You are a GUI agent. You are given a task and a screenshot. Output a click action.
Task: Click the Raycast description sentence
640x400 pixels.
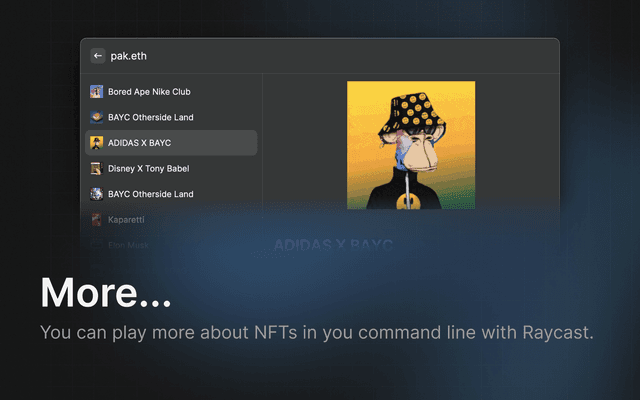pos(317,332)
